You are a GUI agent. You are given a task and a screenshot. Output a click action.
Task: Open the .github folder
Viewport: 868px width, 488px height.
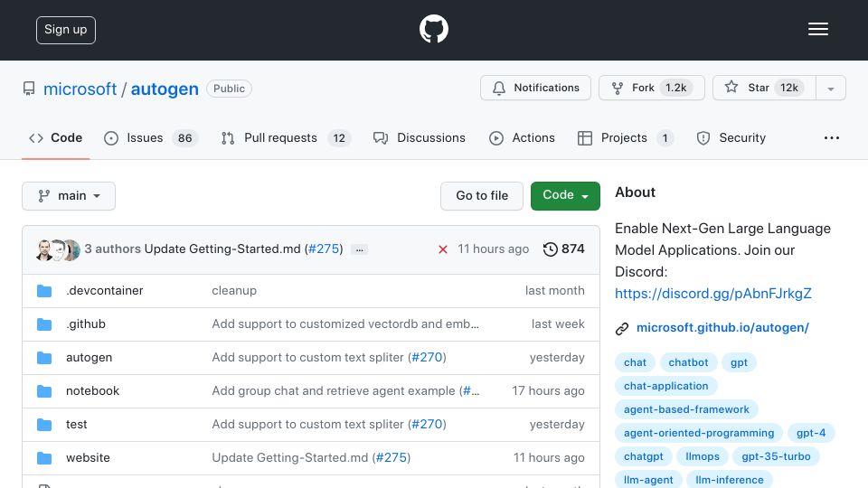coord(86,324)
